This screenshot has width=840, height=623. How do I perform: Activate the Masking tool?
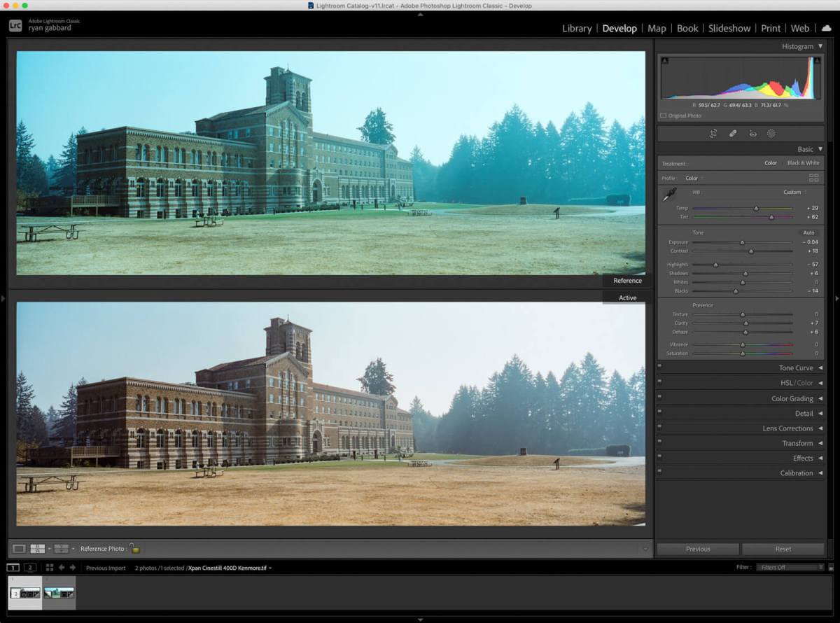point(771,133)
